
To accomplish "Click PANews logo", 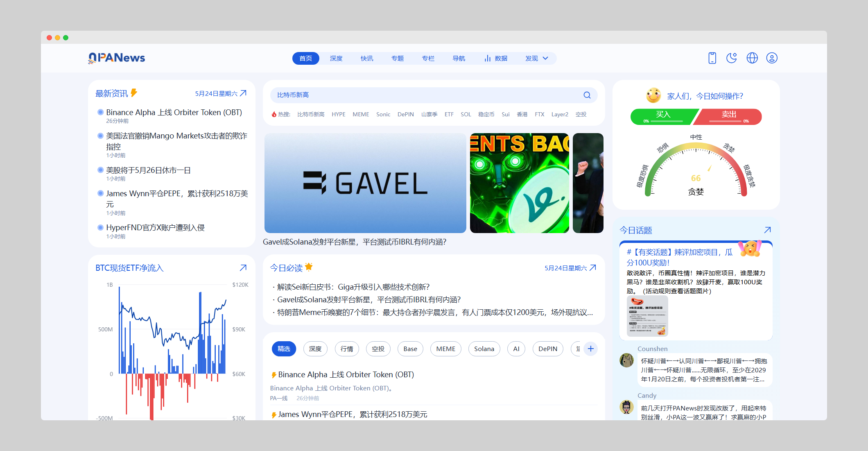I will point(117,58).
